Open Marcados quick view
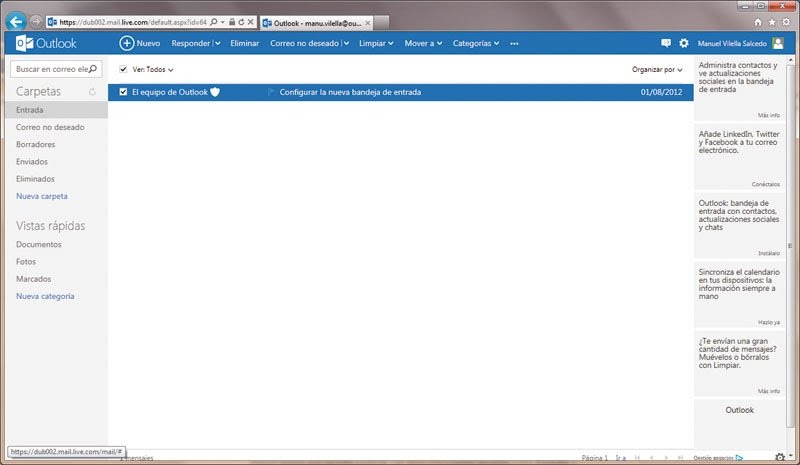The height and width of the screenshot is (465, 800). pyautogui.click(x=34, y=279)
